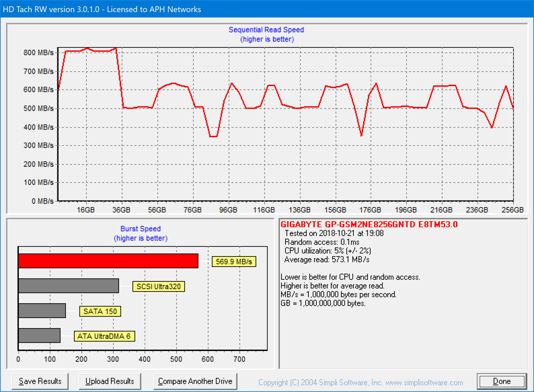Open Compare Another Drive
This screenshot has width=534, height=392.
(195, 381)
